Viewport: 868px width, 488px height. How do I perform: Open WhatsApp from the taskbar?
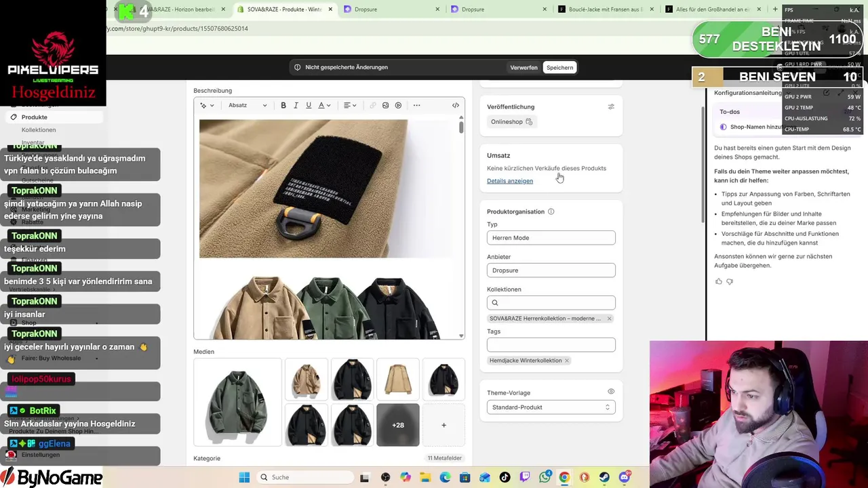[545, 477]
